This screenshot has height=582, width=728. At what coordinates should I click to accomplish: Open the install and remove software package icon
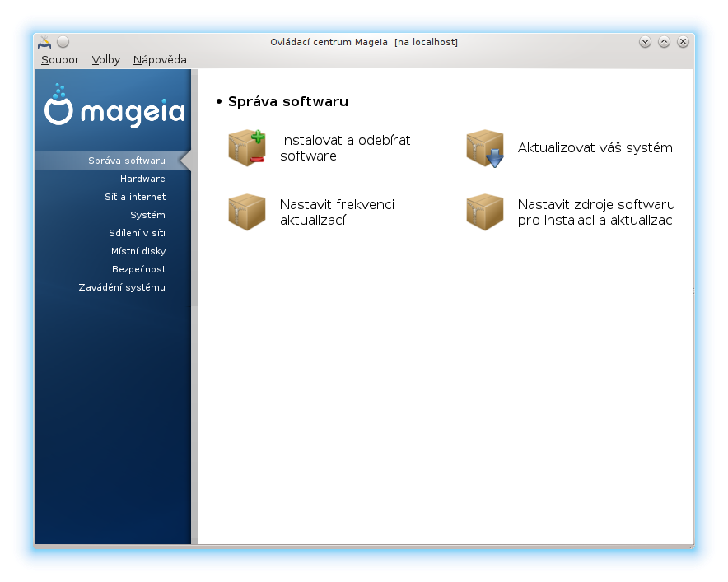pyautogui.click(x=247, y=148)
